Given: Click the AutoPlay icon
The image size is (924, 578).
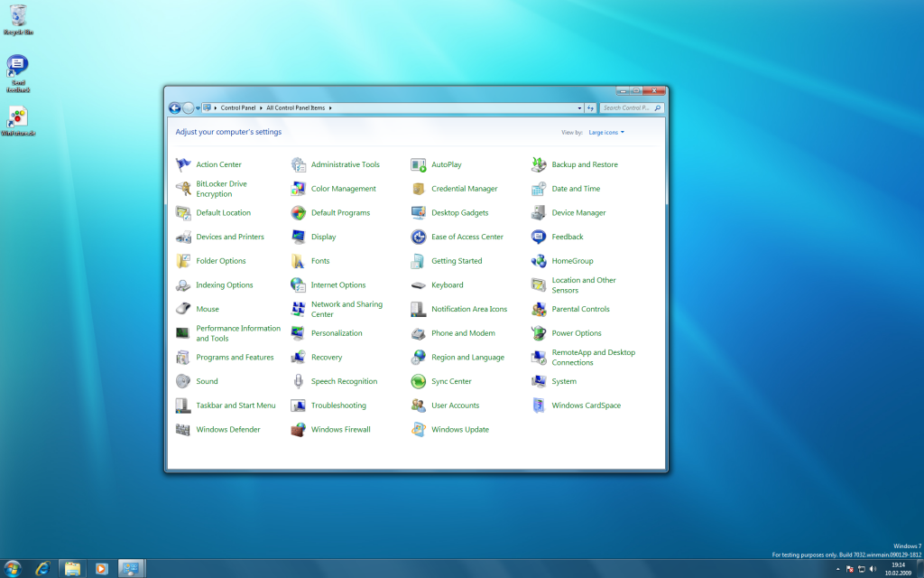Looking at the screenshot, I should click(419, 164).
